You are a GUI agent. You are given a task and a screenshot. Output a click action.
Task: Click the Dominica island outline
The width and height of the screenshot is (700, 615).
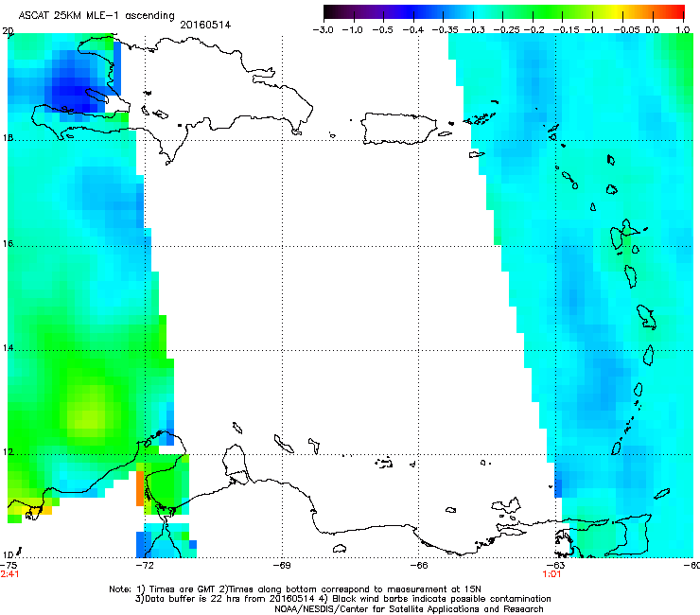click(630, 276)
